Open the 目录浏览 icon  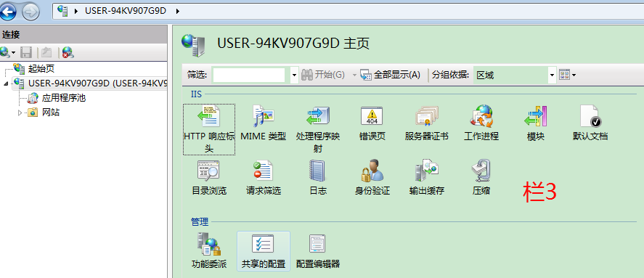pyautogui.click(x=209, y=171)
